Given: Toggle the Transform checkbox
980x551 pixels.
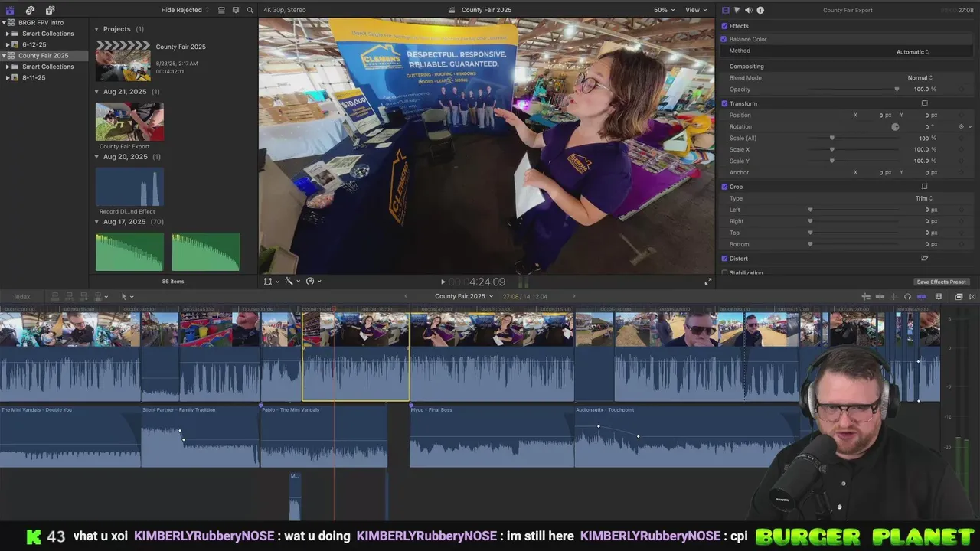Looking at the screenshot, I should [724, 103].
